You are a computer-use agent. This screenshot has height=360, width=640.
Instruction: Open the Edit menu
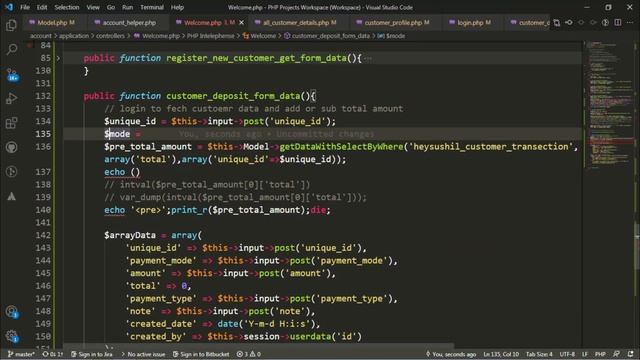(42, 7)
